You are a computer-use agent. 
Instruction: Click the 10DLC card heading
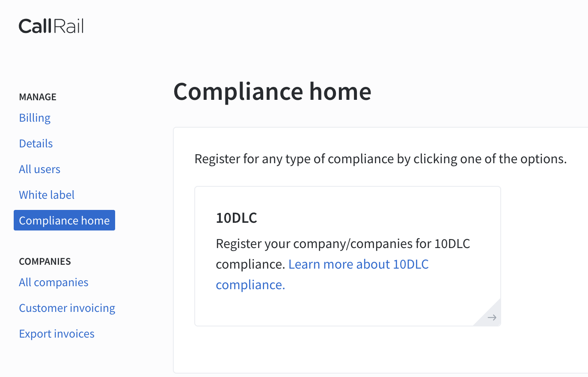coord(236,218)
